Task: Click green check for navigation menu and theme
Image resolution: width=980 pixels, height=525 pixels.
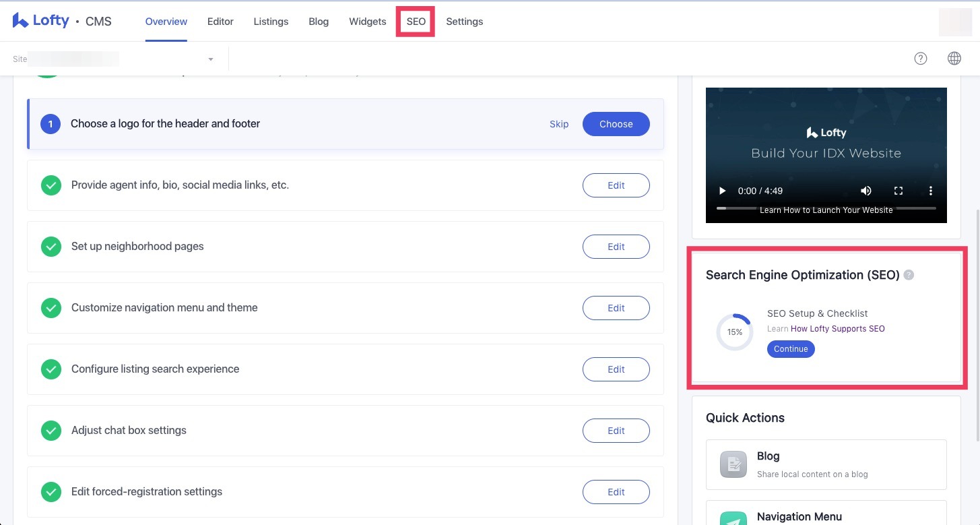Action: tap(51, 308)
